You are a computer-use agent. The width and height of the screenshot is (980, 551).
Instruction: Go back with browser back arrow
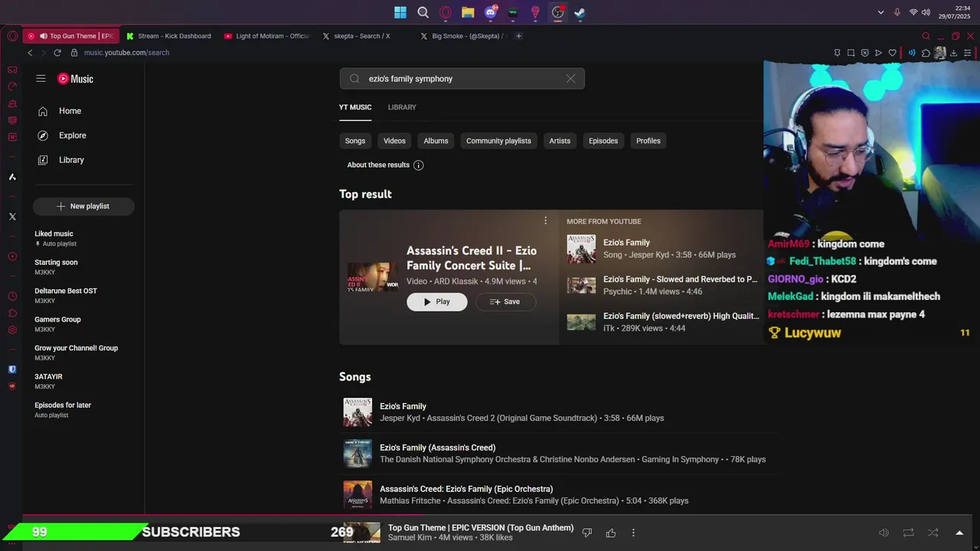(x=30, y=53)
